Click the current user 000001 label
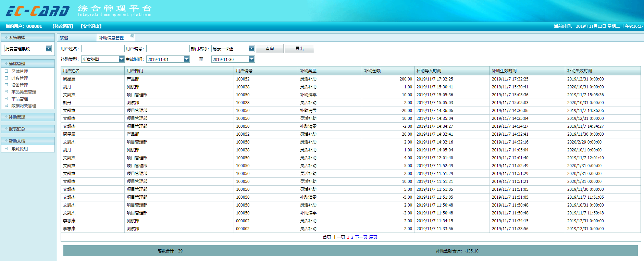The image size is (644, 261). (24, 26)
